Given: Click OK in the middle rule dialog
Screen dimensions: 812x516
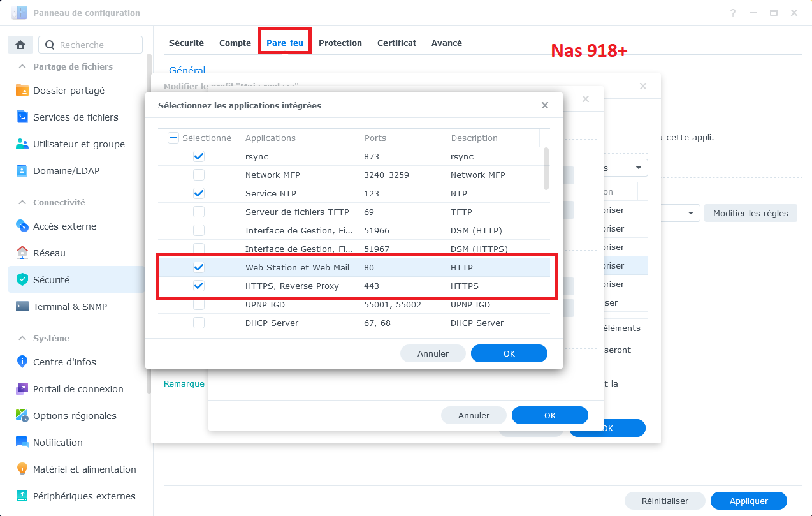Looking at the screenshot, I should 550,415.
